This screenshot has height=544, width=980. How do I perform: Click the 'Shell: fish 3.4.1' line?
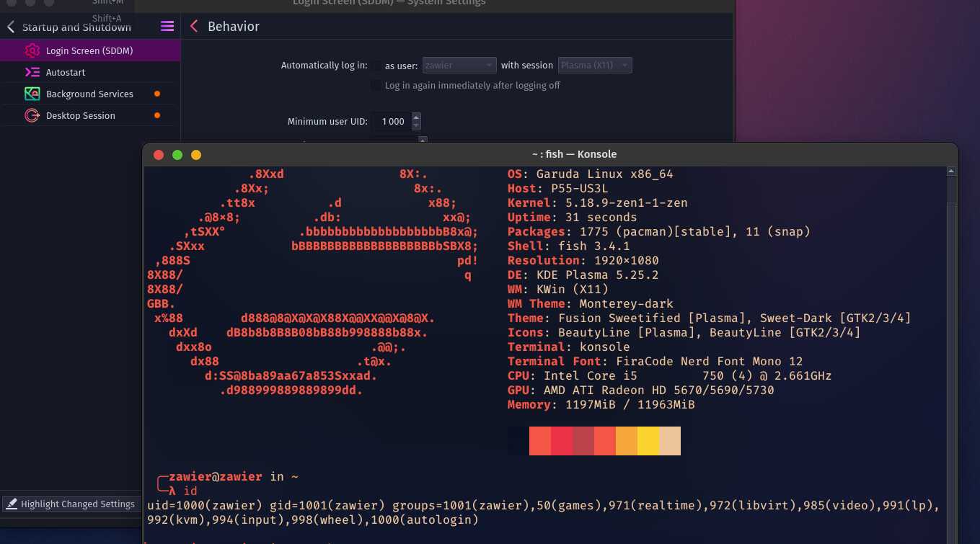[x=568, y=246]
